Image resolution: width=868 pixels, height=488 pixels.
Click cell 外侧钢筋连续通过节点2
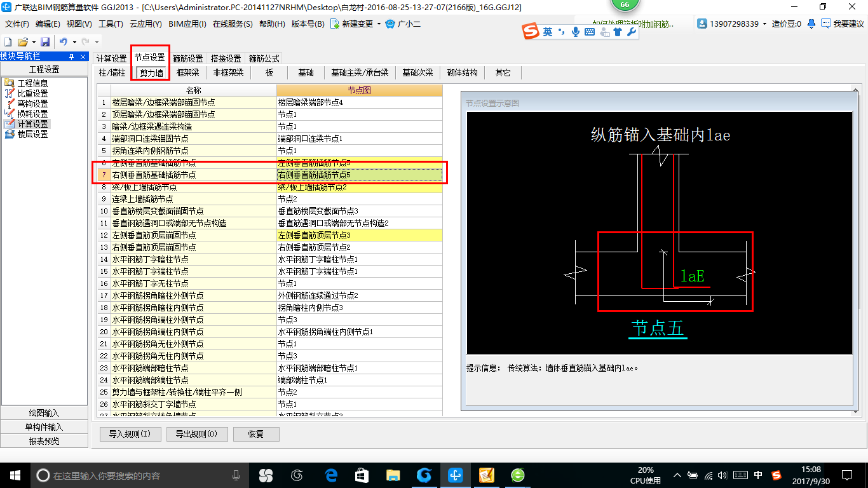(359, 295)
